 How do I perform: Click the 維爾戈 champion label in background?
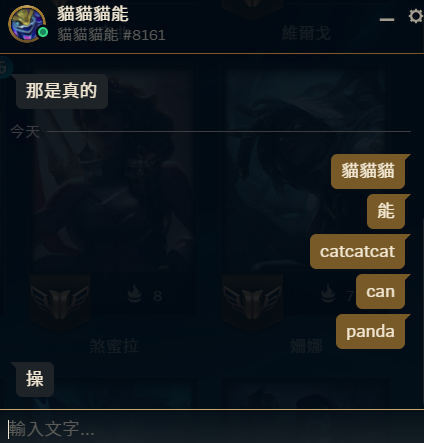(306, 33)
